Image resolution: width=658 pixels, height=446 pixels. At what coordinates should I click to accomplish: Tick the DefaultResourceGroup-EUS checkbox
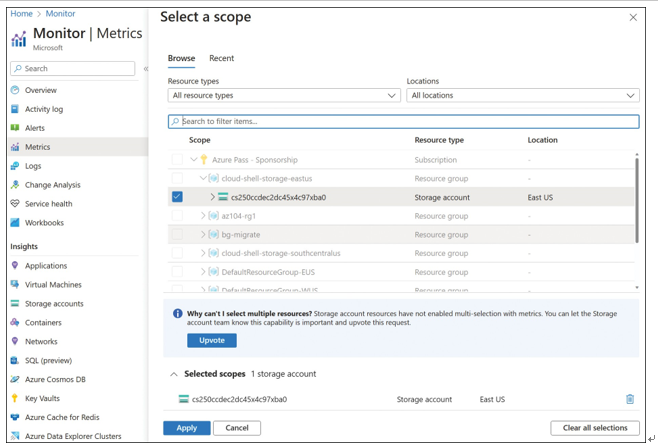click(x=177, y=272)
